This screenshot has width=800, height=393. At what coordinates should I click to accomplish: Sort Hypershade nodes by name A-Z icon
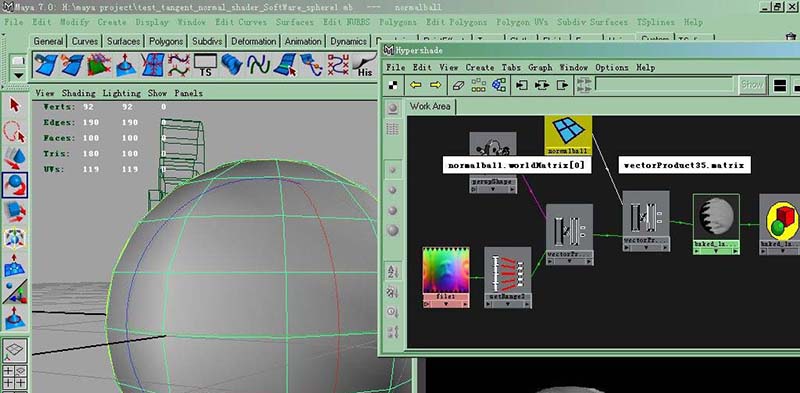click(x=392, y=271)
